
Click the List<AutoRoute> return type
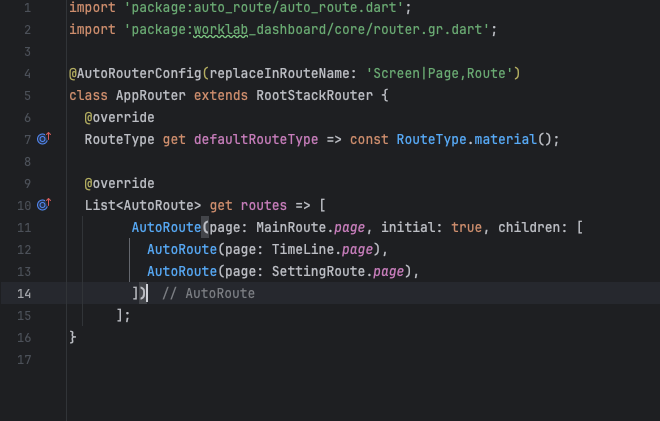point(143,205)
